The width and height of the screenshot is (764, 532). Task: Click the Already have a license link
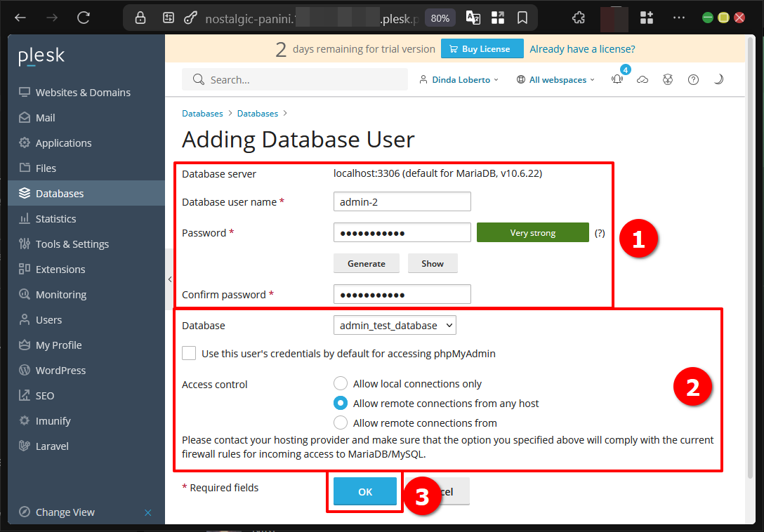pos(582,49)
